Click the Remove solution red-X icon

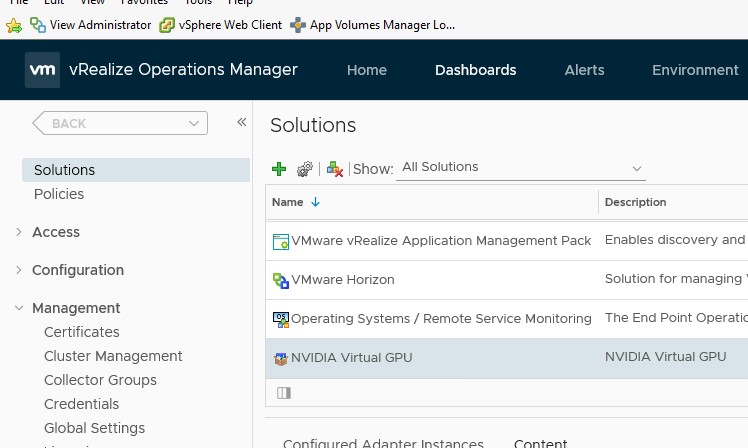pos(335,169)
